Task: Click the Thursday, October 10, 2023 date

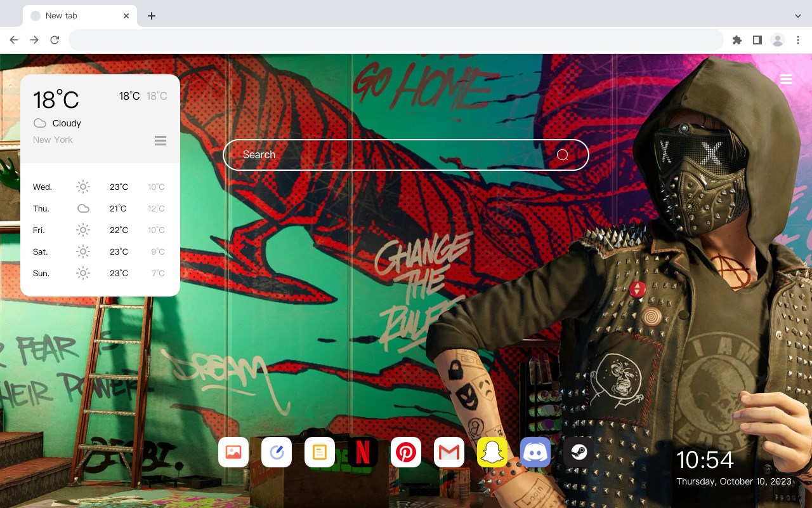Action: (x=734, y=481)
